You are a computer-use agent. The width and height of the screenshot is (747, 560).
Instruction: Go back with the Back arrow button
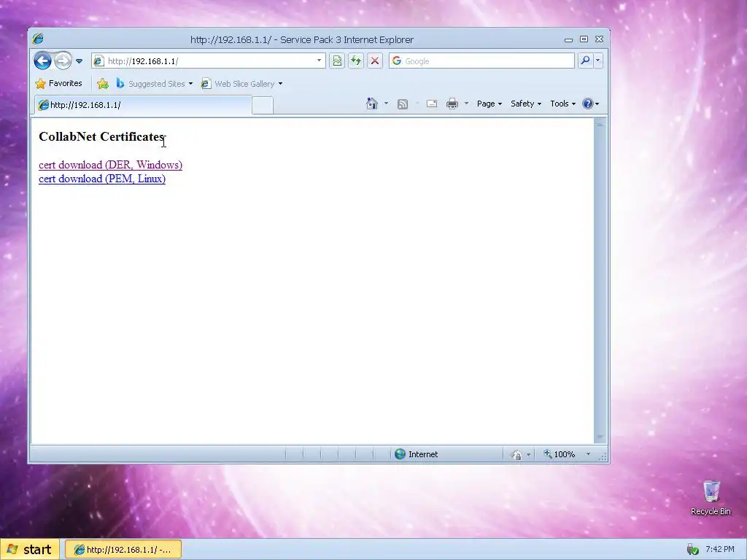click(x=43, y=61)
